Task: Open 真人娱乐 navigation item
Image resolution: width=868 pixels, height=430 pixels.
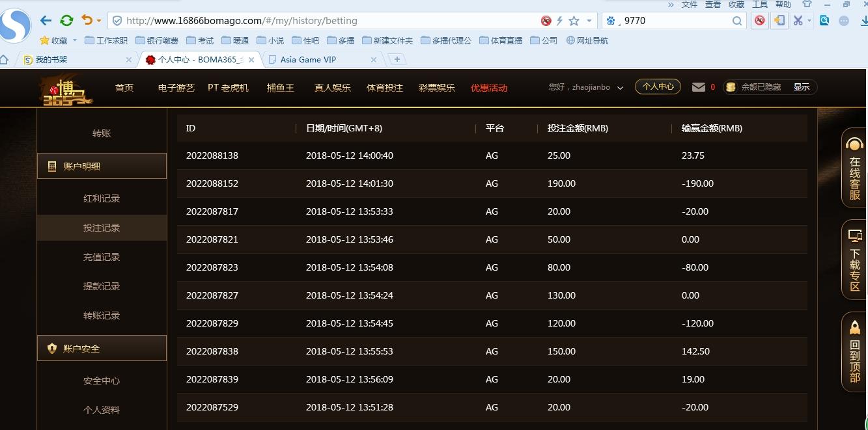Action: pos(333,88)
